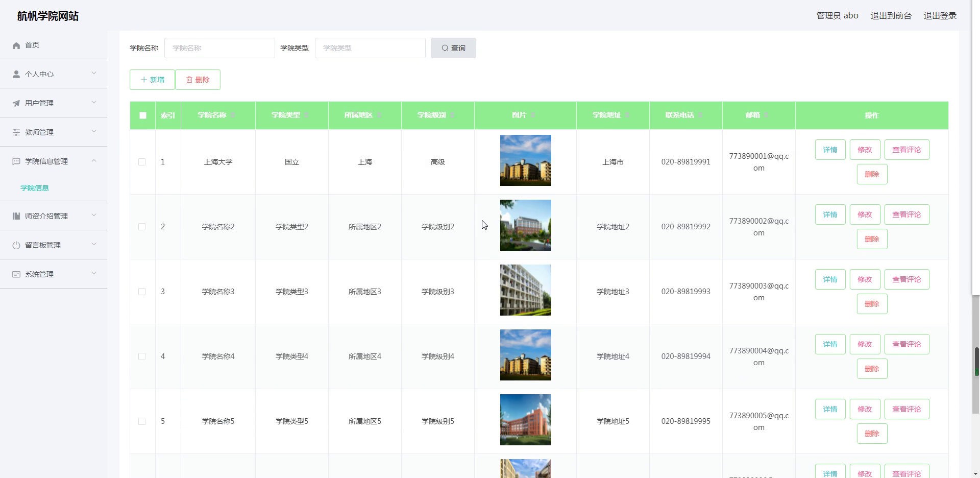The height and width of the screenshot is (478, 980).
Task: Expand the 教师管理 chevron
Action: (x=94, y=132)
